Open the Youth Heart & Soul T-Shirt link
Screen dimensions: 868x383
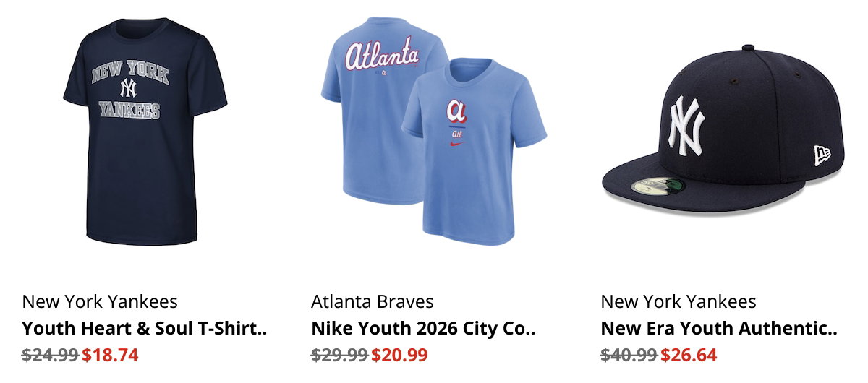[x=145, y=328]
